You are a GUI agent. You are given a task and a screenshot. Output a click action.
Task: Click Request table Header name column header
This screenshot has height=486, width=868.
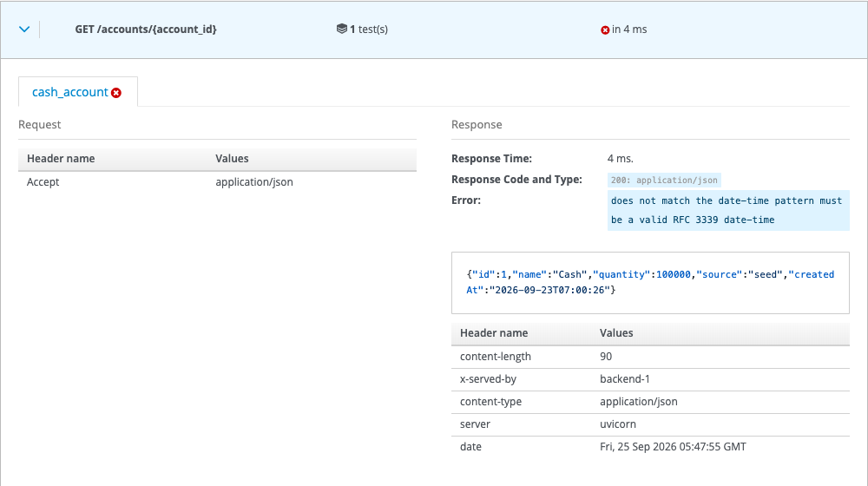click(x=61, y=159)
